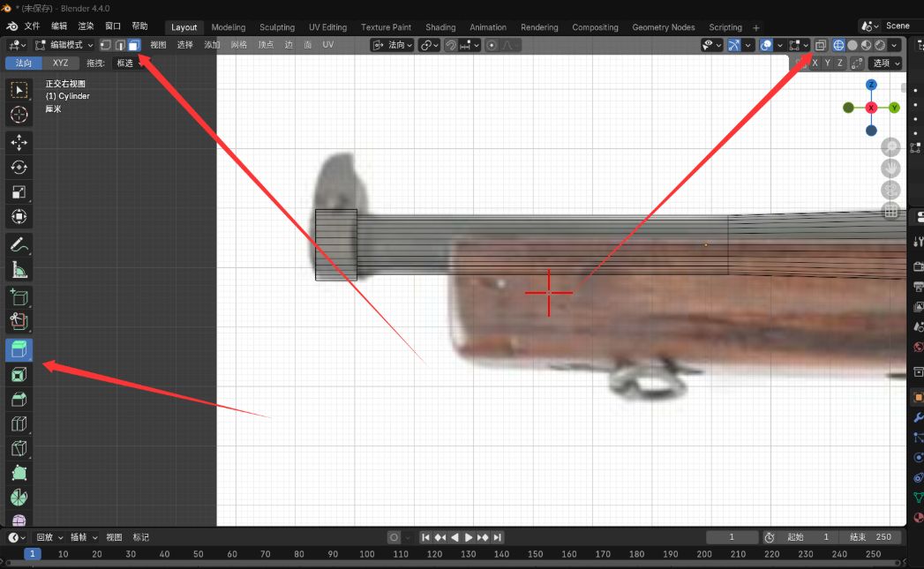Zoom the view with magnifier gizmo
Screen dimensions: 924x569
tap(890, 147)
